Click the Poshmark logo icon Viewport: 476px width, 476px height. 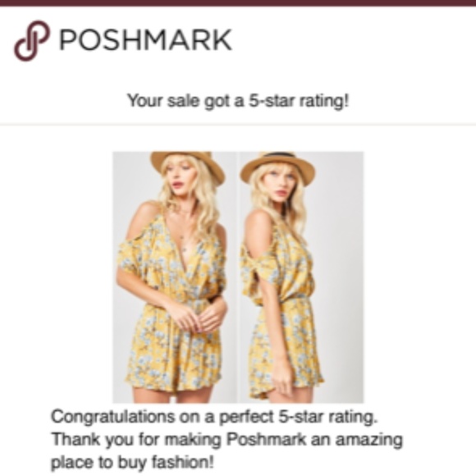(x=31, y=41)
